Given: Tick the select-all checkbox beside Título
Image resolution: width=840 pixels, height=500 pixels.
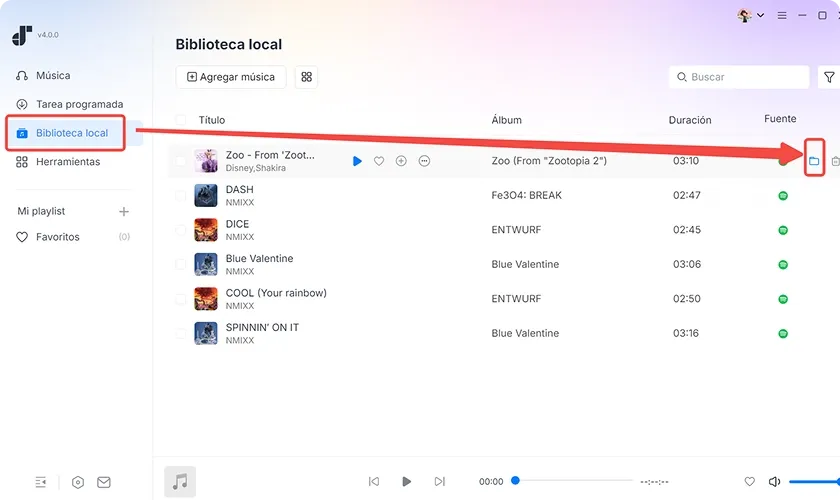Looking at the screenshot, I should pyautogui.click(x=181, y=120).
